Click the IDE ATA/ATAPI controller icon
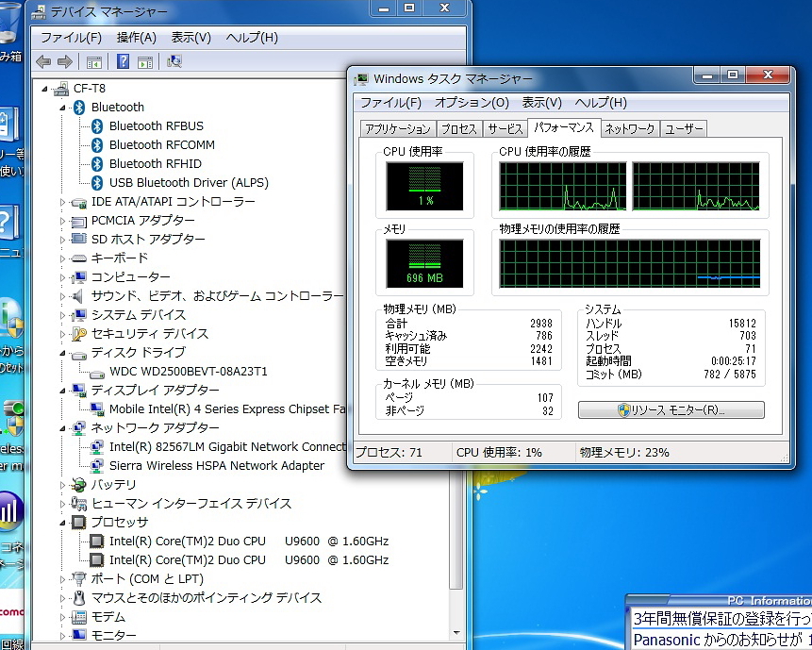Screen dimensions: 812x650 [x=78, y=202]
